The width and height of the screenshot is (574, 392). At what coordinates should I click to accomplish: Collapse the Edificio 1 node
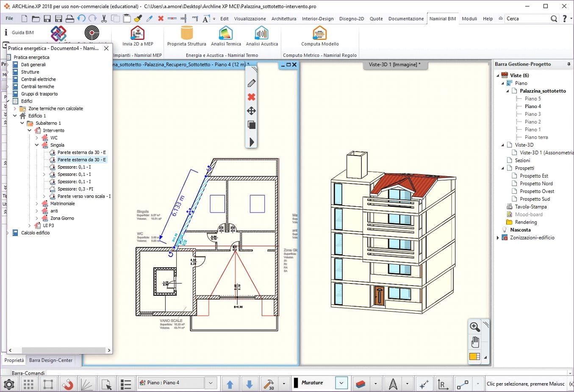coord(15,116)
